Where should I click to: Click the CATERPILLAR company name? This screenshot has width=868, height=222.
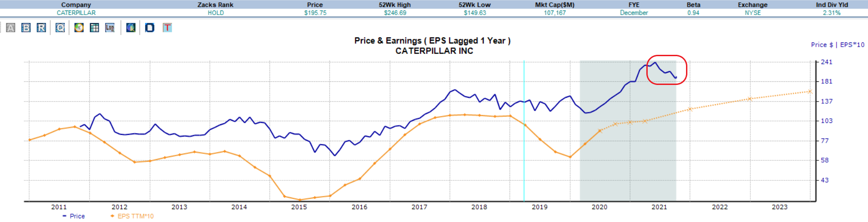pos(76,13)
